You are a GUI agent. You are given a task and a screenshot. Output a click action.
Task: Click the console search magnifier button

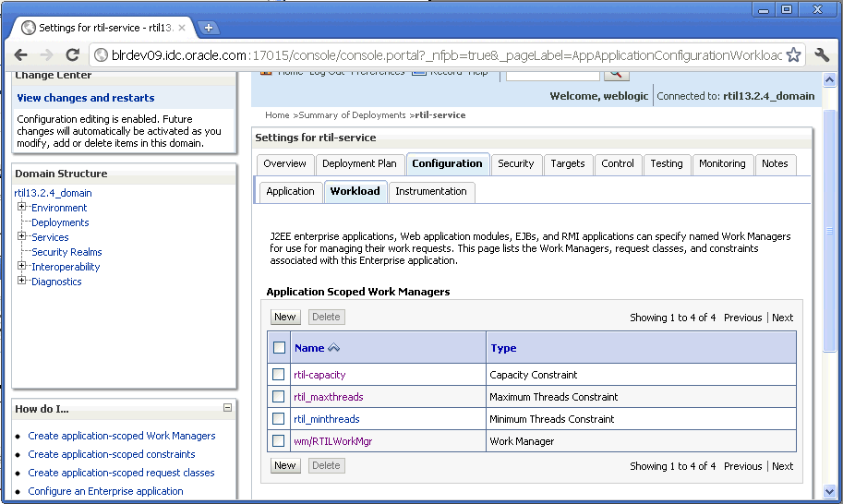click(616, 74)
